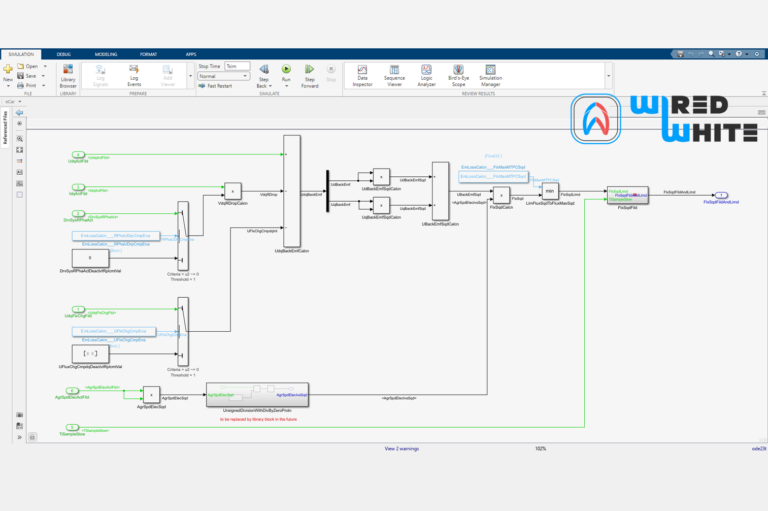Select the DrvSysRPhaActDeactvtRplcmtVal constant block

(90, 258)
